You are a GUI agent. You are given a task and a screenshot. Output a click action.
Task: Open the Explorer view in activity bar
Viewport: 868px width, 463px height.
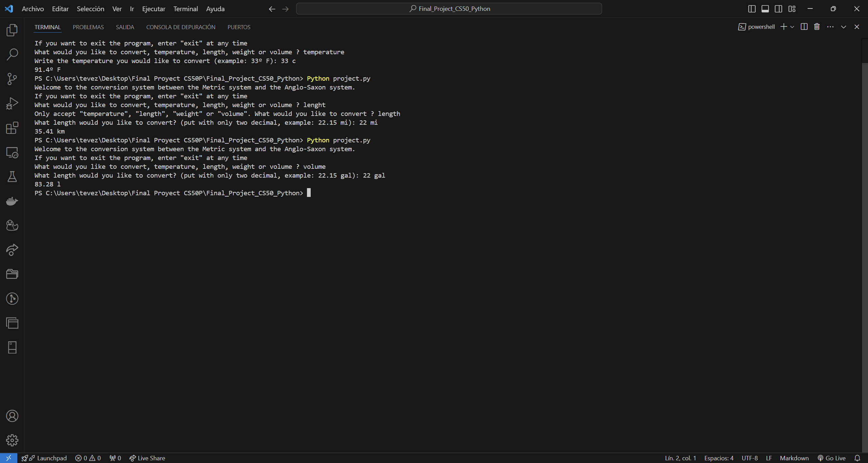(x=12, y=30)
